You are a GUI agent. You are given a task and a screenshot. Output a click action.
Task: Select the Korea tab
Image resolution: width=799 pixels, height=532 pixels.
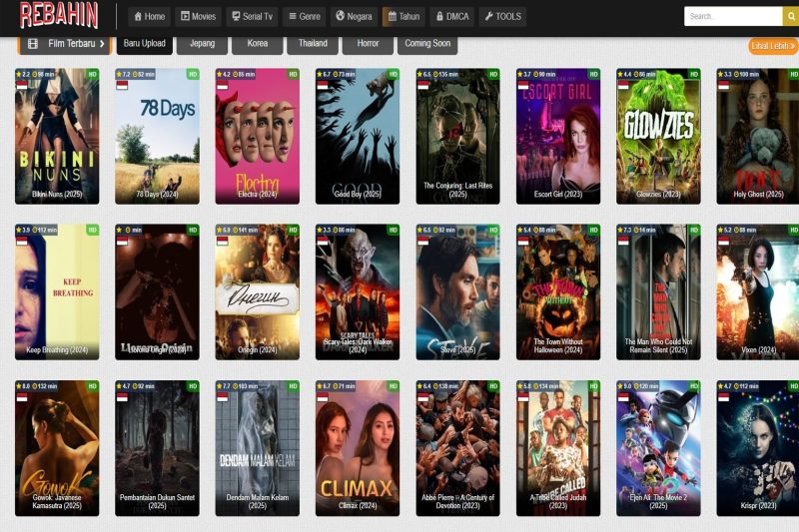tap(257, 44)
